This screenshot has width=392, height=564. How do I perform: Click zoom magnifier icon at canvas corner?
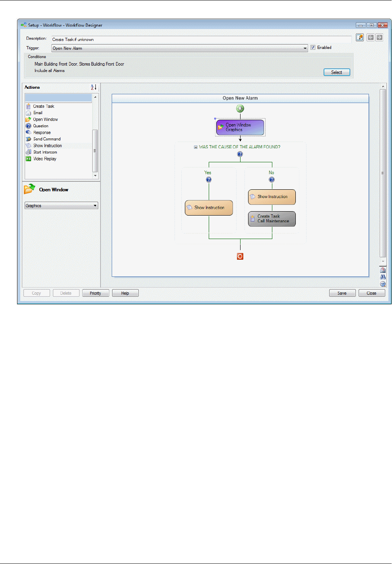coord(383,284)
